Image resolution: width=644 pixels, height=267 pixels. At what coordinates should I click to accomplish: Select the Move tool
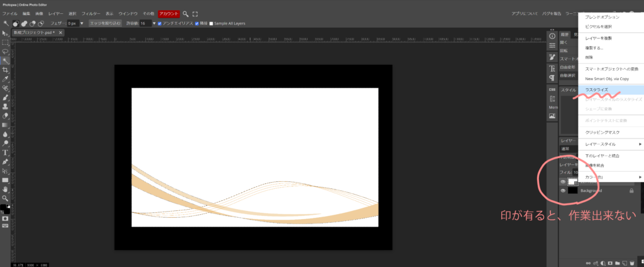(5, 33)
